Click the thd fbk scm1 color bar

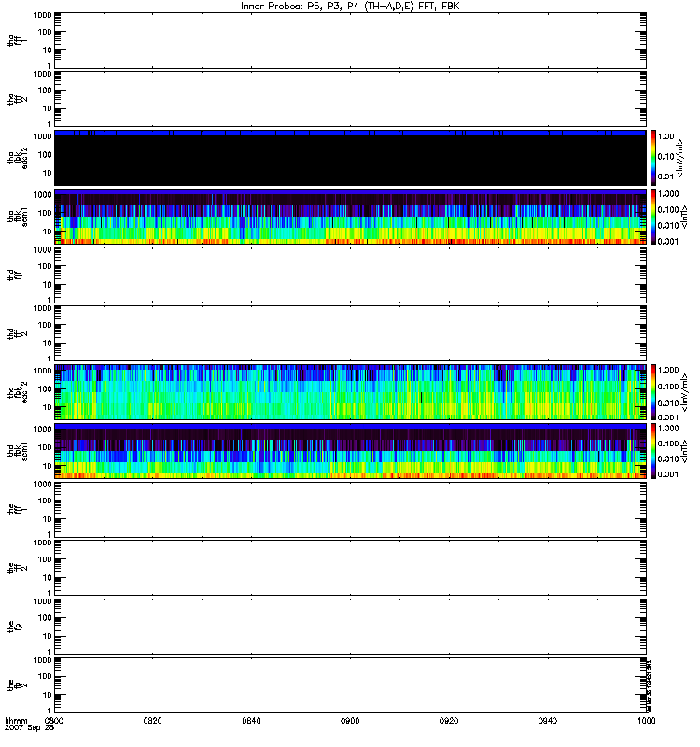pyautogui.click(x=653, y=451)
